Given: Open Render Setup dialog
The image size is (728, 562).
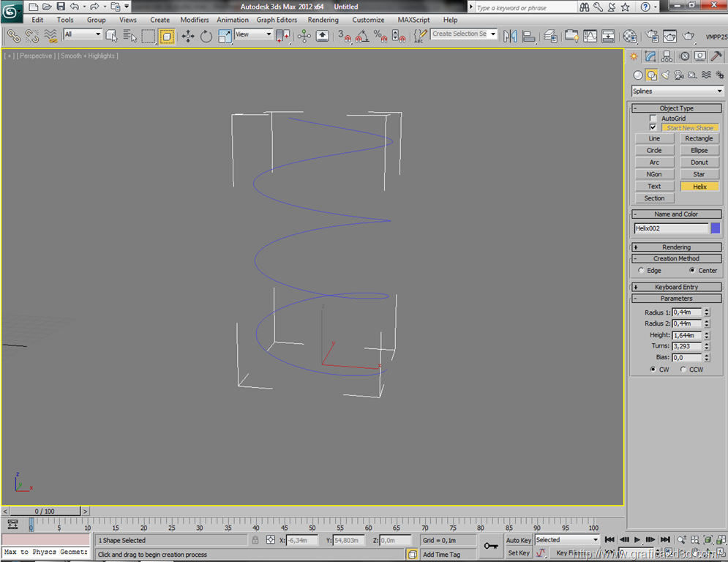Looking at the screenshot, I should point(652,36).
